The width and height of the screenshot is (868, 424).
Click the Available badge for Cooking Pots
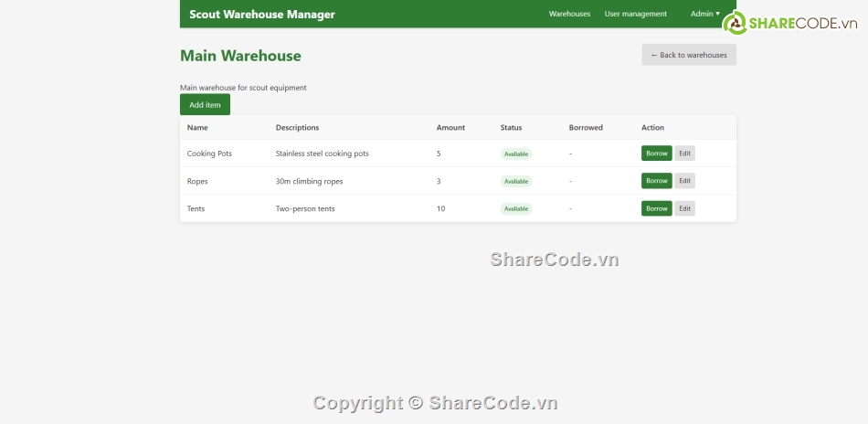(515, 154)
